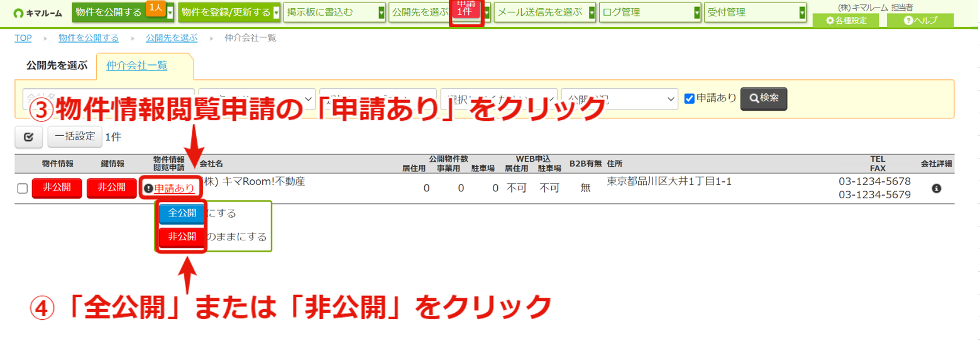Follow 物件を公開する breadcrumb link
This screenshot has height=360, width=980.
coord(89,38)
